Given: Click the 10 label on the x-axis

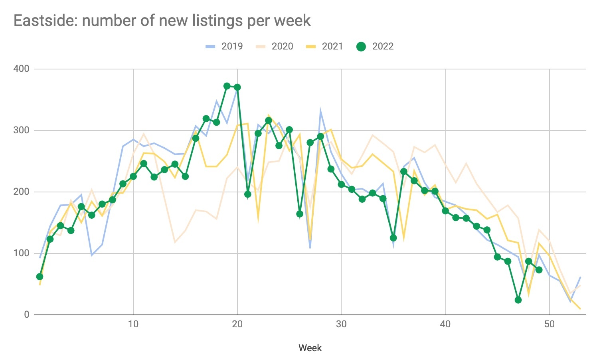Looking at the screenshot, I should (x=133, y=324).
